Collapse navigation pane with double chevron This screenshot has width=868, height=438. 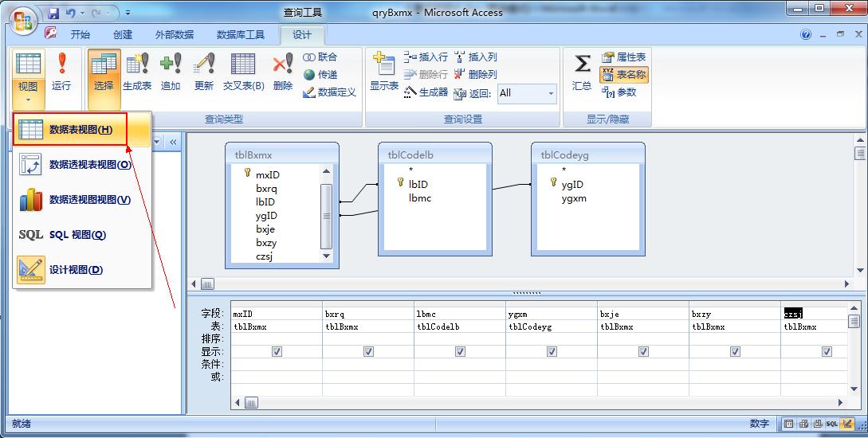pos(173,142)
